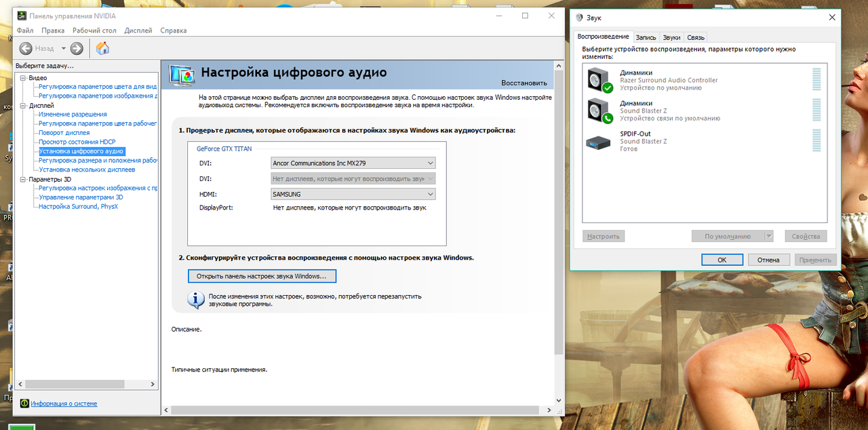Open the Файл menu
Image resolution: width=868 pixels, height=430 pixels.
click(25, 31)
